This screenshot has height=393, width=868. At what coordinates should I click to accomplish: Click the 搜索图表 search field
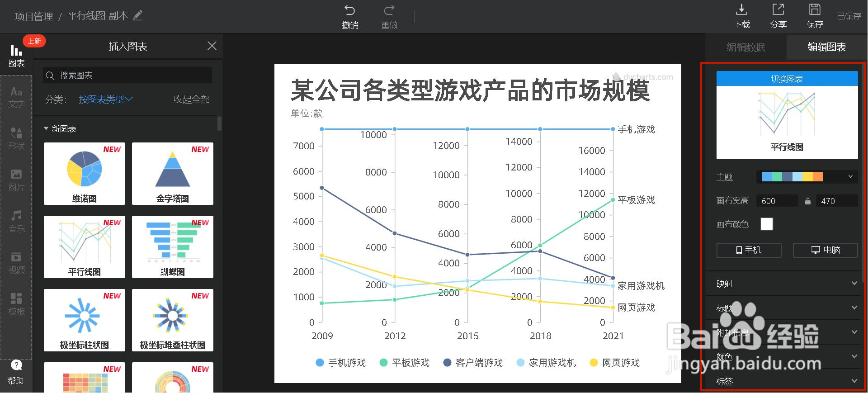pos(127,75)
